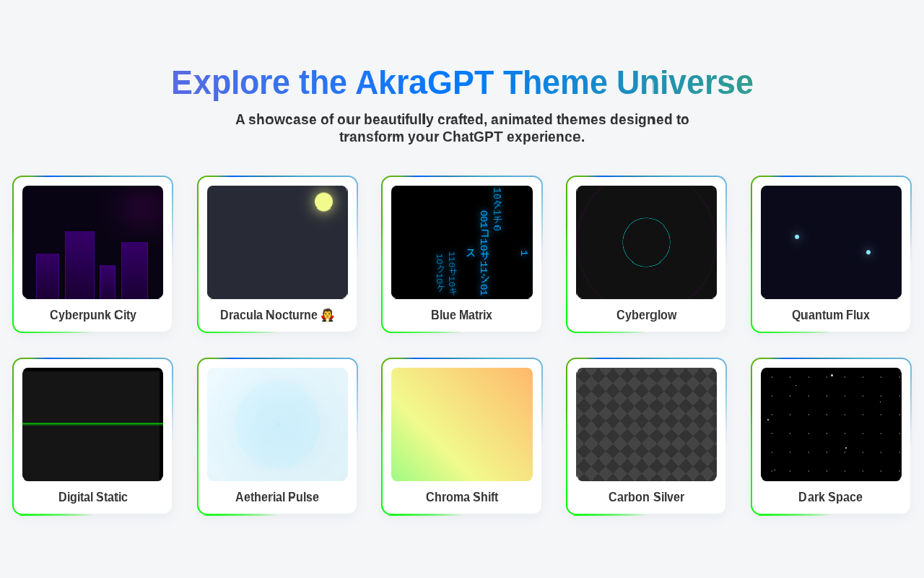Click the 'Aetherial Pulse' card title
Screen dimensions: 924x578
[277, 497]
